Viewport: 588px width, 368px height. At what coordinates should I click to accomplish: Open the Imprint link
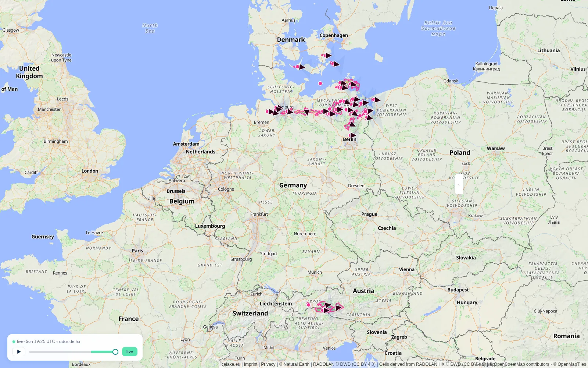tap(251, 364)
